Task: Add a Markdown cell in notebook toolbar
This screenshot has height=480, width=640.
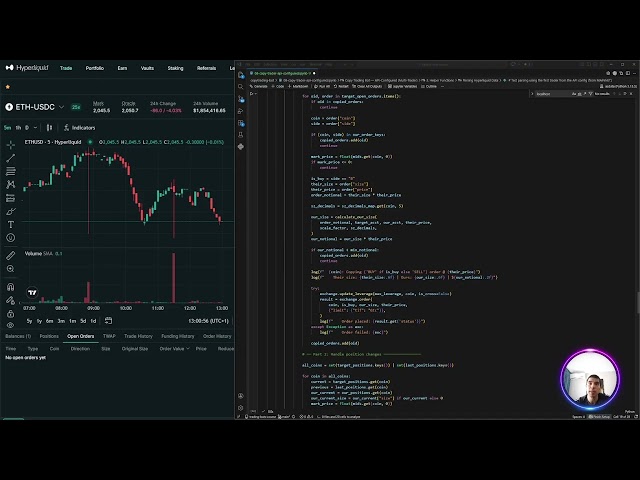Action: tap(298, 87)
